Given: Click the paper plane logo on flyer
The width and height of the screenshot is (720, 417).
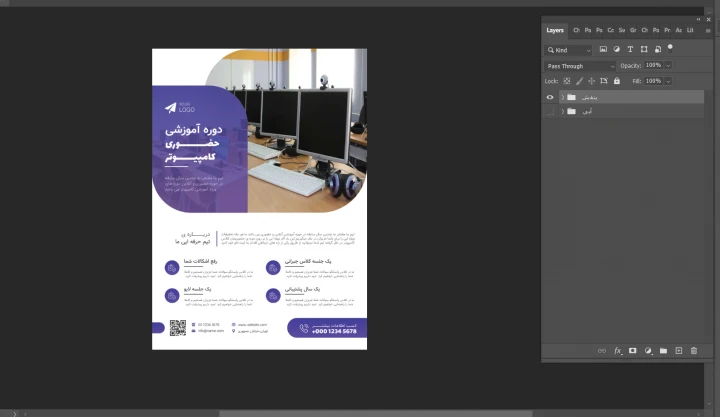Looking at the screenshot, I should point(170,107).
